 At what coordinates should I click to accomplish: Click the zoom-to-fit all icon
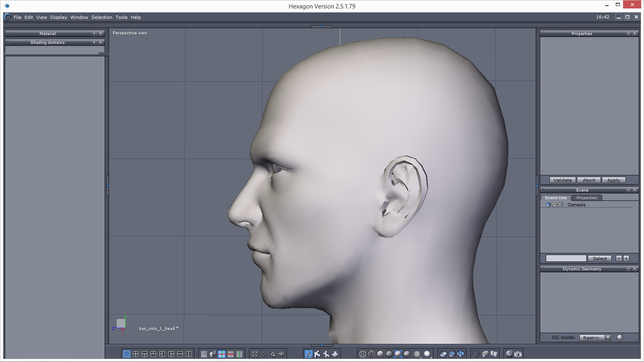pyautogui.click(x=255, y=354)
